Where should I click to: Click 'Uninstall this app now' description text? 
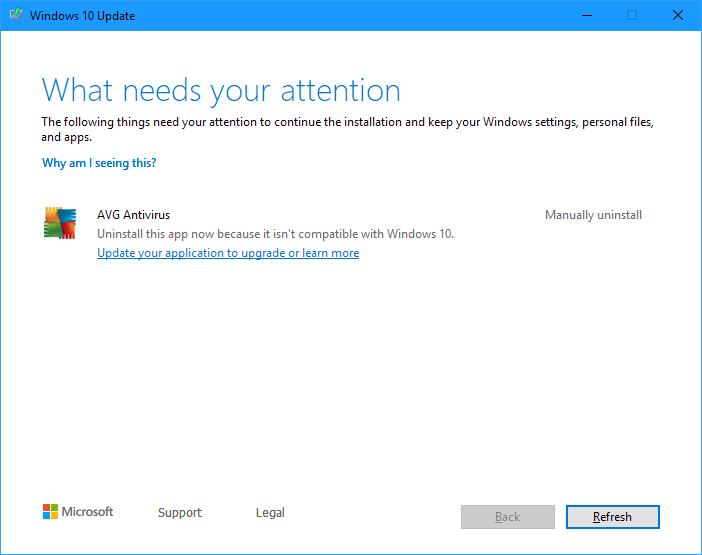coord(275,234)
